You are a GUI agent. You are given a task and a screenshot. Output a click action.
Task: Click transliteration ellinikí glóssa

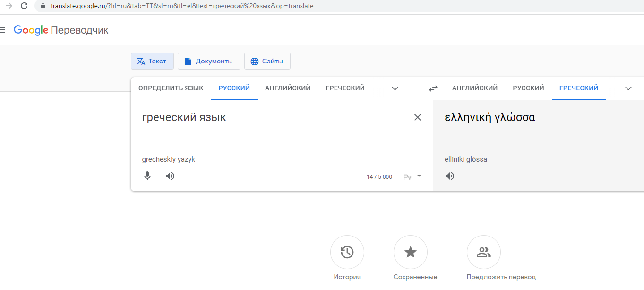(466, 159)
